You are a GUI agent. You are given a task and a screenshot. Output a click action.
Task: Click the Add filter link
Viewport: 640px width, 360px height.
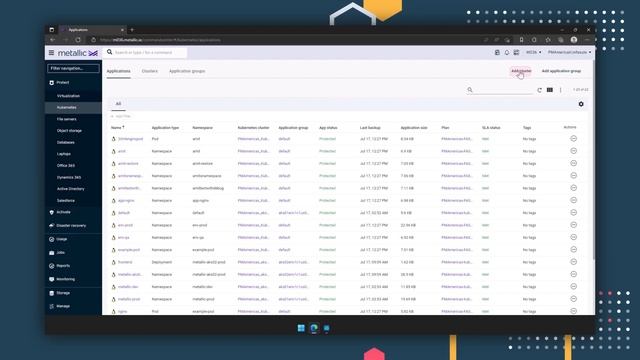coord(121,116)
